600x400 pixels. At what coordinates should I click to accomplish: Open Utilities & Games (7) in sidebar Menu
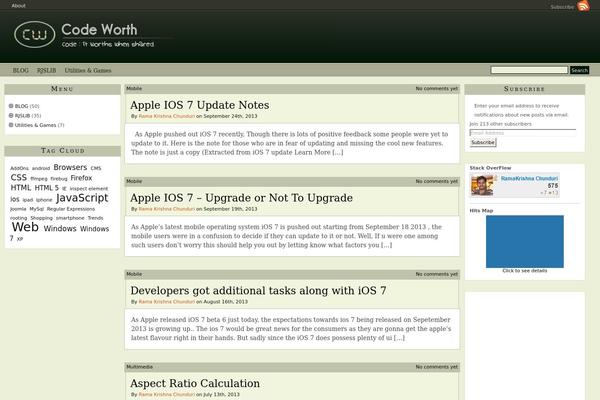point(39,125)
